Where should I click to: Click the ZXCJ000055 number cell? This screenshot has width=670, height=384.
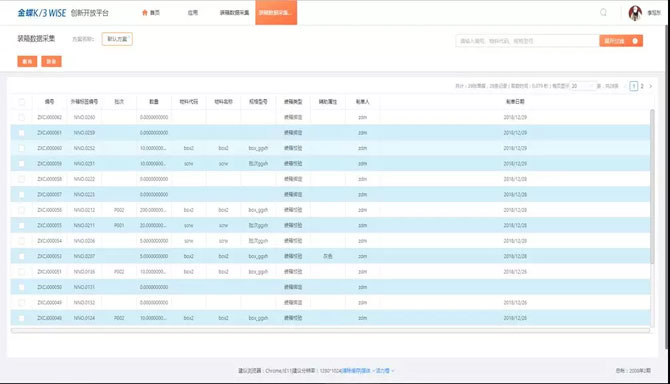(x=50, y=226)
